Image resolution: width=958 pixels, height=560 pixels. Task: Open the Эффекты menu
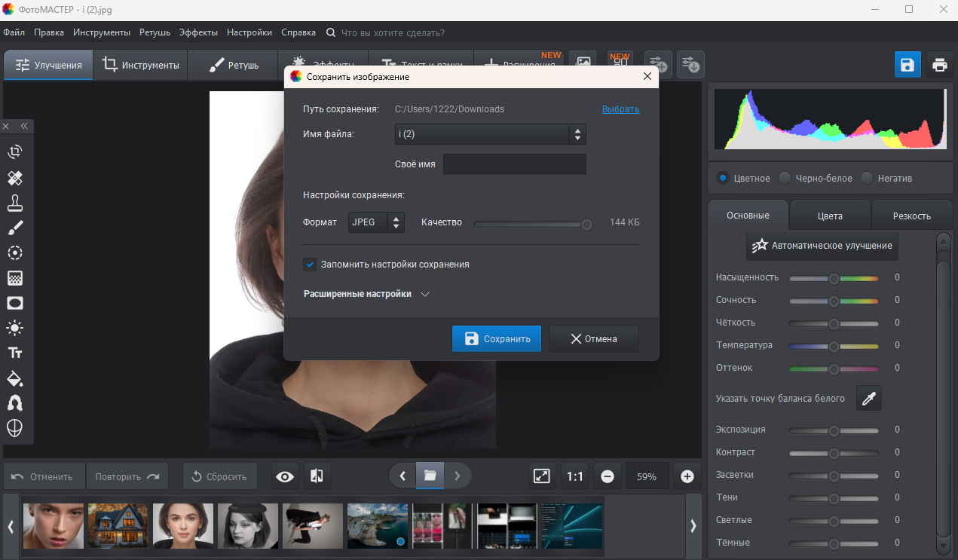[198, 32]
